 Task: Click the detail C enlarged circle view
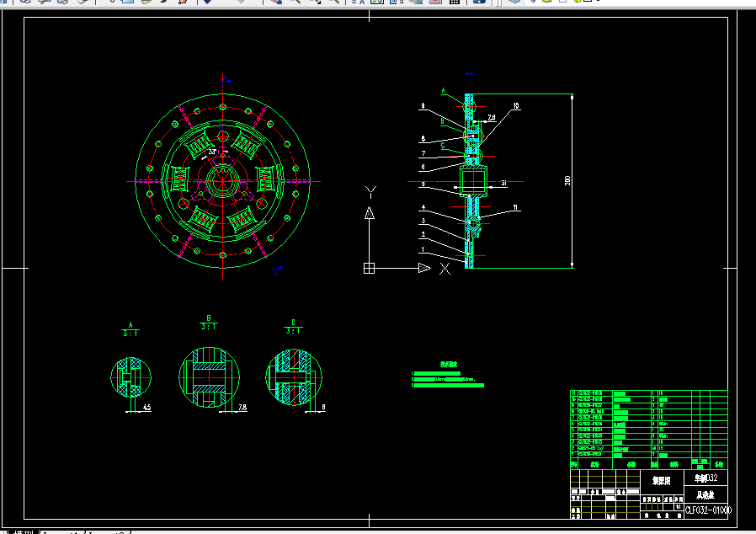point(294,377)
